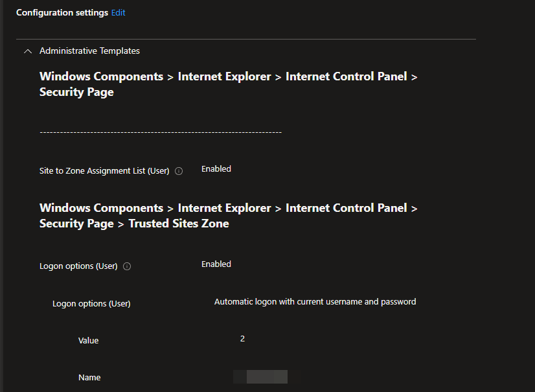
Task: Select the Configuration settings heading
Action: [x=62, y=13]
